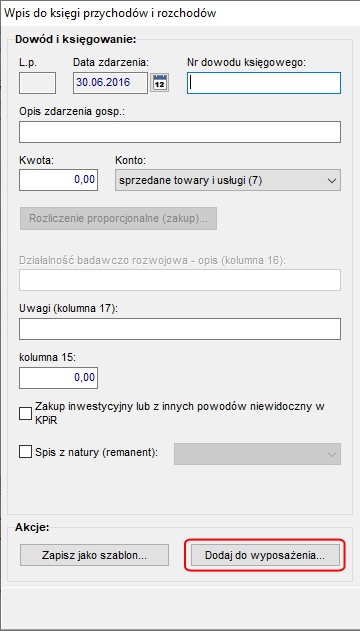The width and height of the screenshot is (360, 631).
Task: Click the Działalność badawczo rozwojowa opis field
Action: click(x=180, y=280)
